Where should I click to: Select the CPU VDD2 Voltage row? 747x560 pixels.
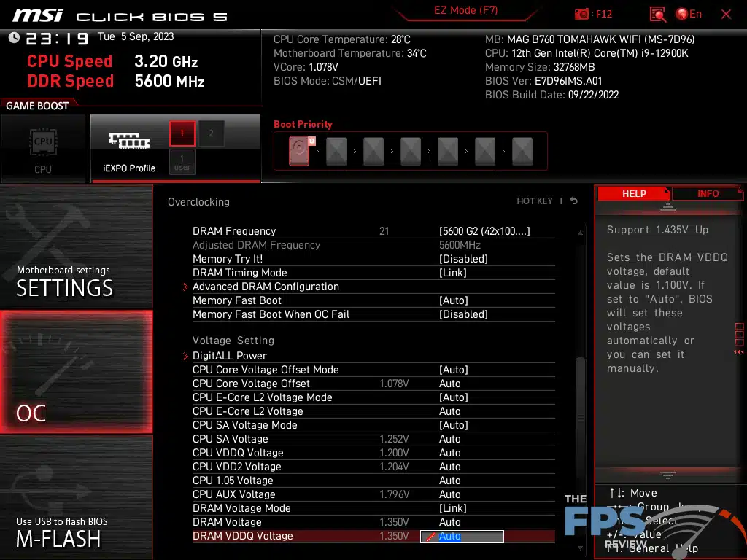coord(373,467)
